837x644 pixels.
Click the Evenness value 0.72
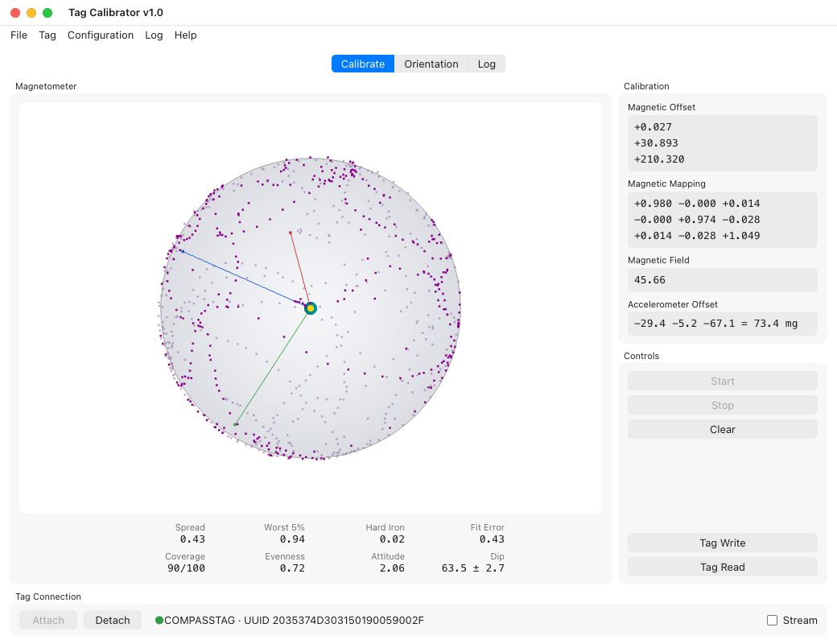point(292,568)
